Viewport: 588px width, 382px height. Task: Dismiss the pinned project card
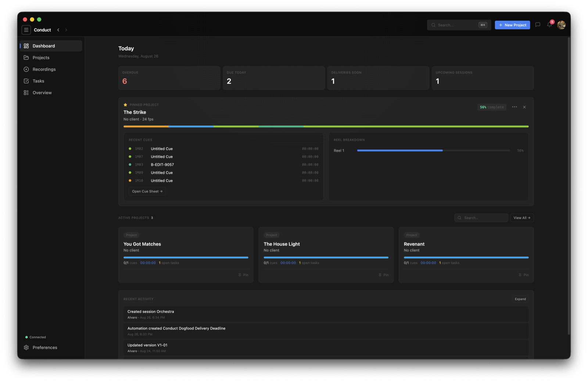pyautogui.click(x=524, y=107)
